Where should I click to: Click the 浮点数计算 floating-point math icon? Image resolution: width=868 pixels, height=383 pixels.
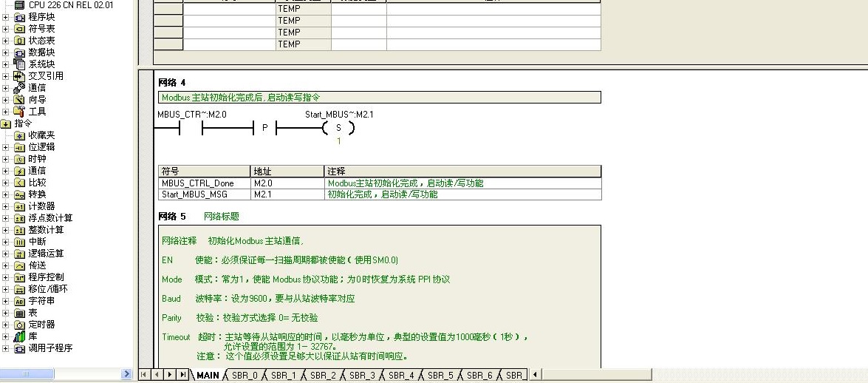coord(19,218)
